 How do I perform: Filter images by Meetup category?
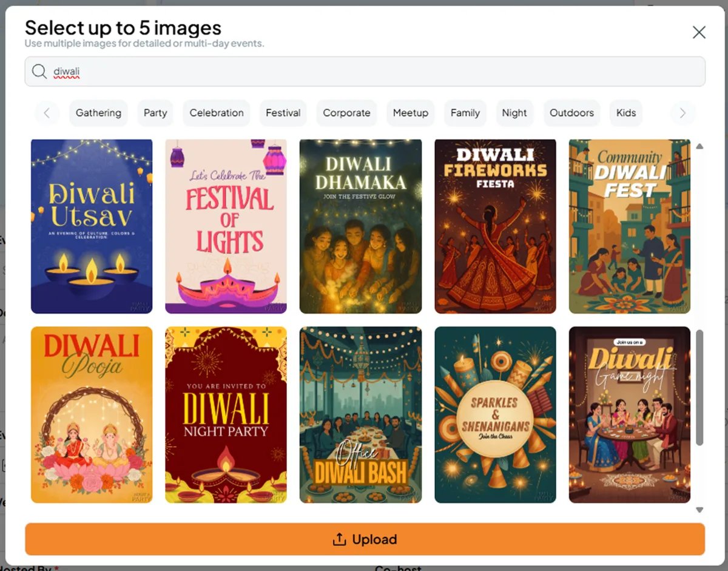pyautogui.click(x=411, y=113)
